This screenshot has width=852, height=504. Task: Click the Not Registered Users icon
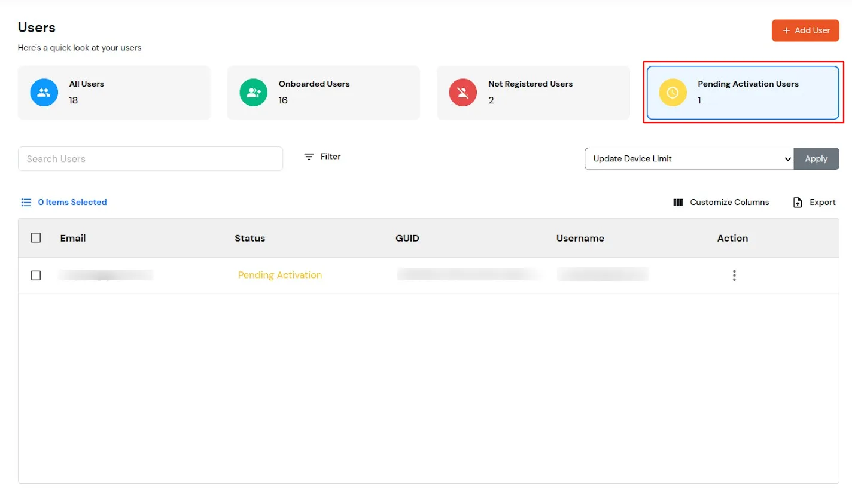tap(462, 93)
